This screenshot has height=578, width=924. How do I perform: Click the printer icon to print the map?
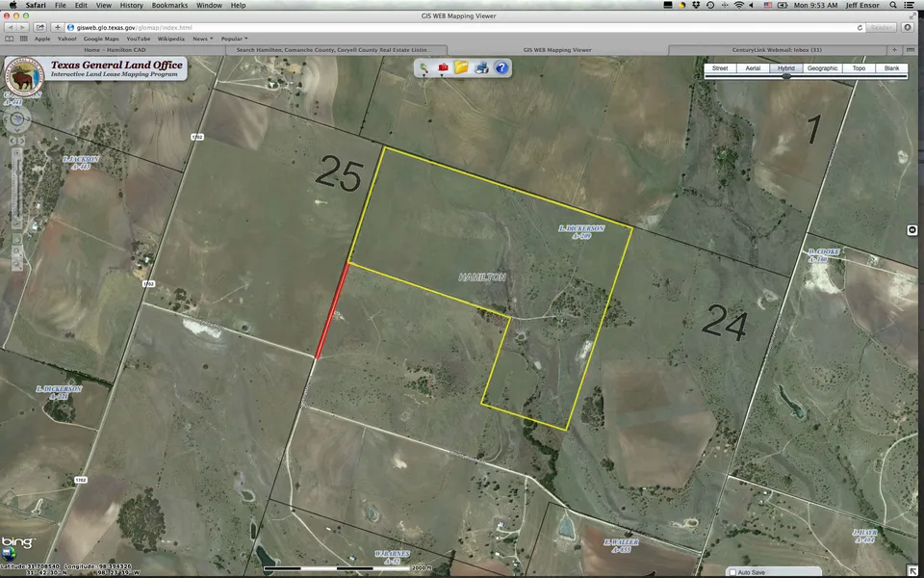coord(481,67)
